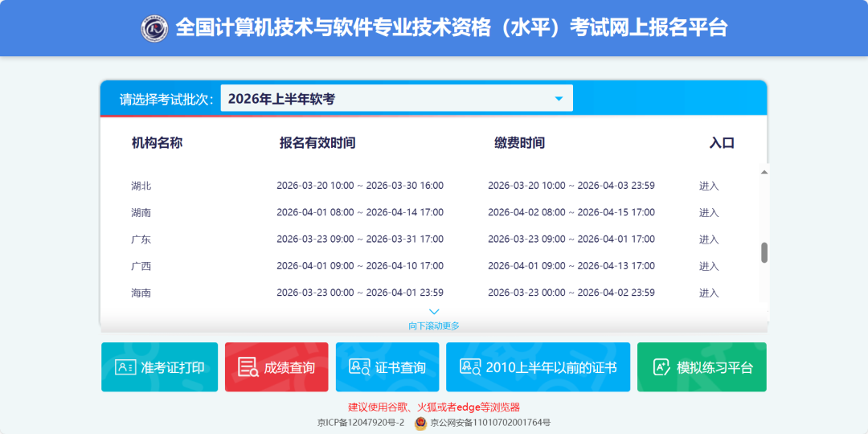Click the practice icon on 模拟练习平台
Screen dimensions: 868x434
pyautogui.click(x=661, y=367)
